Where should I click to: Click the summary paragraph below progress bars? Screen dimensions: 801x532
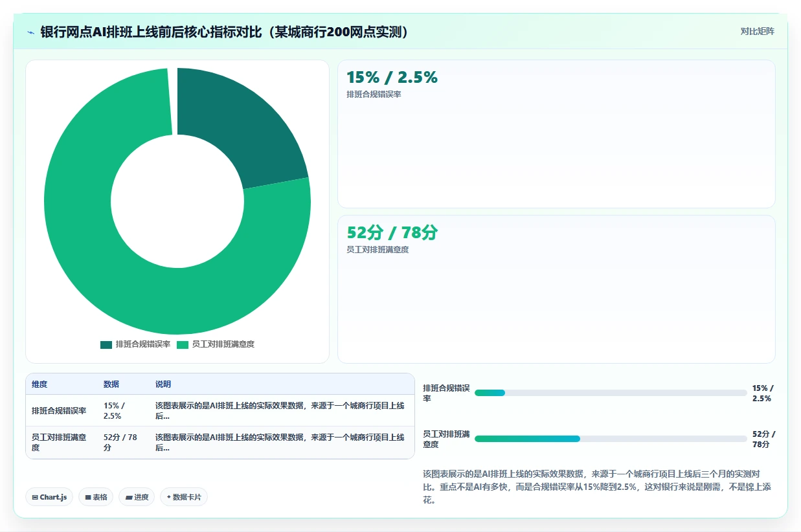point(596,487)
